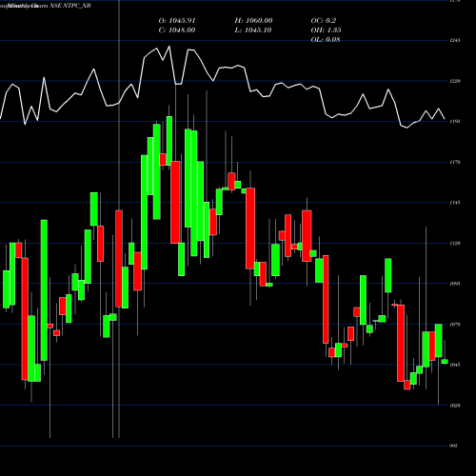
Task: Click the last small green candle near 1045
Action: (x=445, y=362)
